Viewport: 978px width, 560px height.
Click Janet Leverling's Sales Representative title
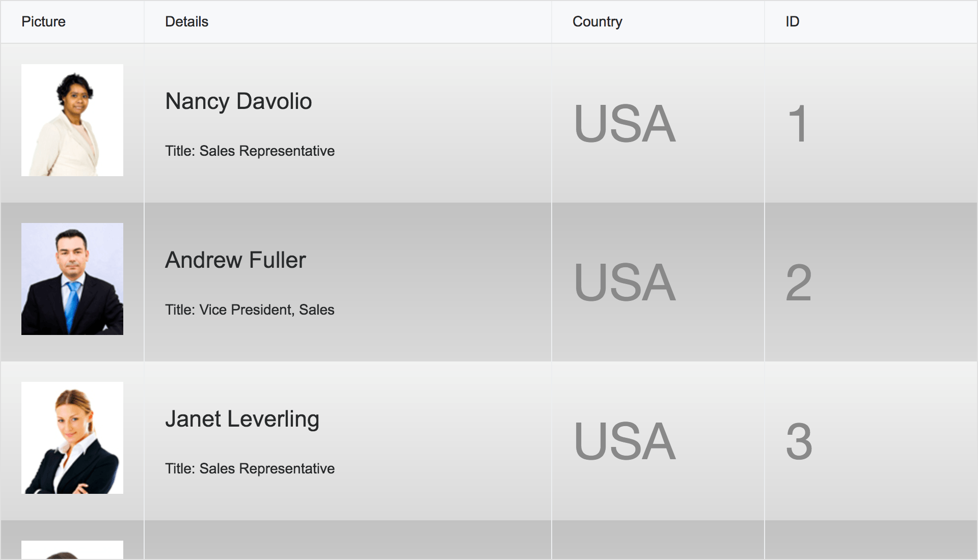[x=250, y=469]
